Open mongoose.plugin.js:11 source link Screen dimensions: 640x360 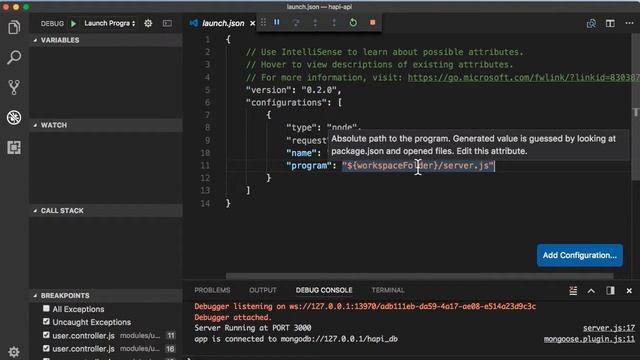tap(589, 339)
